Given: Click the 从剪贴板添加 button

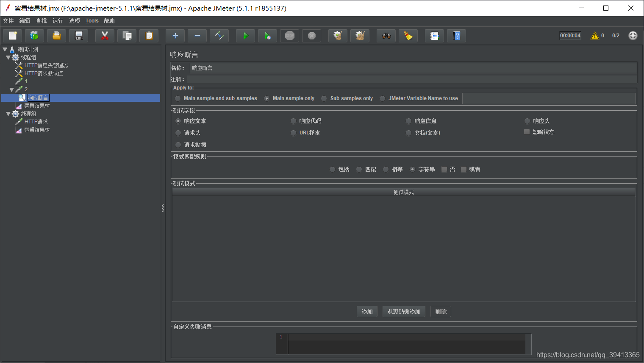Looking at the screenshot, I should [404, 312].
